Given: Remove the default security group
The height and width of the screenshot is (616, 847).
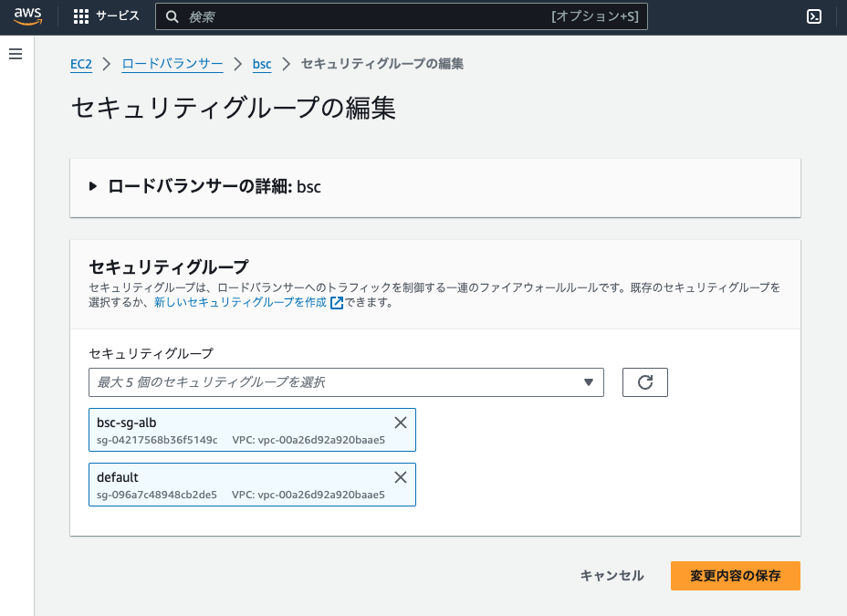Looking at the screenshot, I should click(x=400, y=476).
